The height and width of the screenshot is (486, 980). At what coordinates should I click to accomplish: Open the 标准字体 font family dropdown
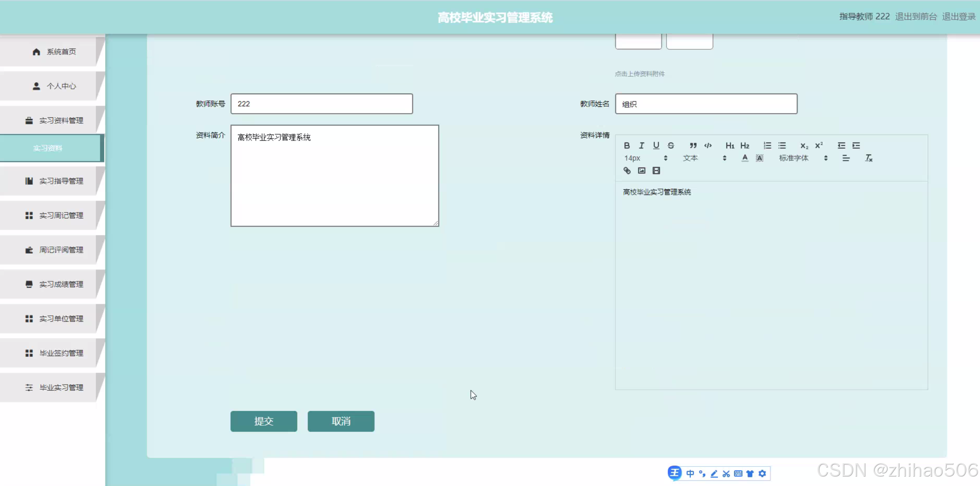click(x=794, y=158)
